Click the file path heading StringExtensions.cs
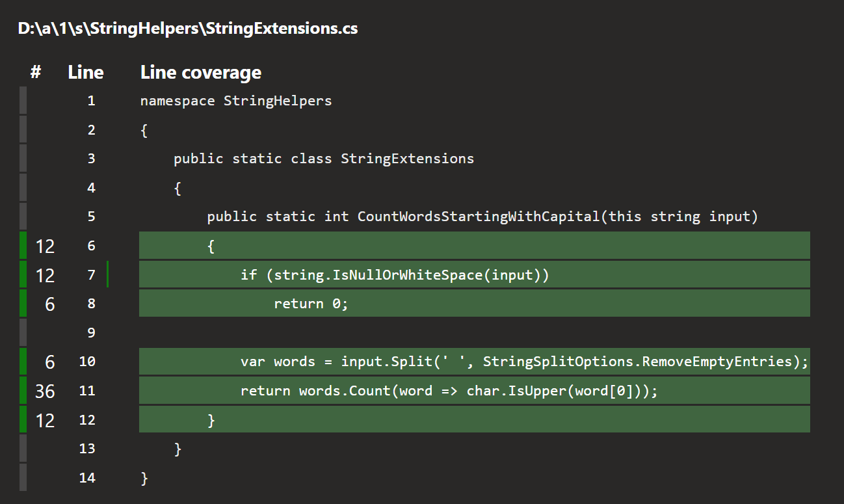844x504 pixels. (188, 29)
